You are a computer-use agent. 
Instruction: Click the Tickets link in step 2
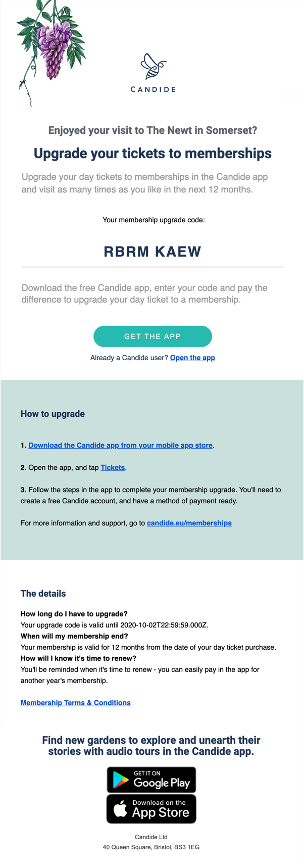coord(113,467)
